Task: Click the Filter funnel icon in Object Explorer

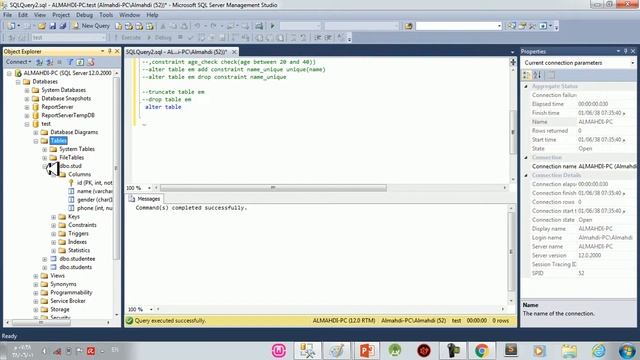Action: [70, 62]
